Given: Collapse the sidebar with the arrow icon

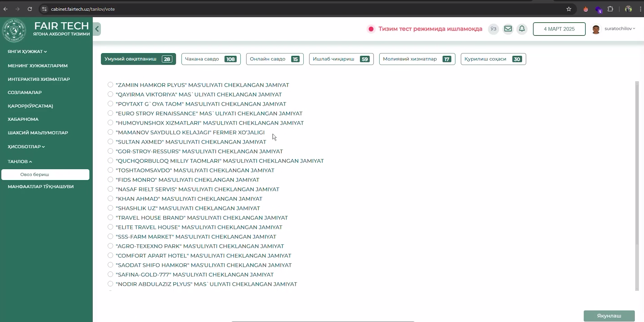Looking at the screenshot, I should pyautogui.click(x=97, y=29).
